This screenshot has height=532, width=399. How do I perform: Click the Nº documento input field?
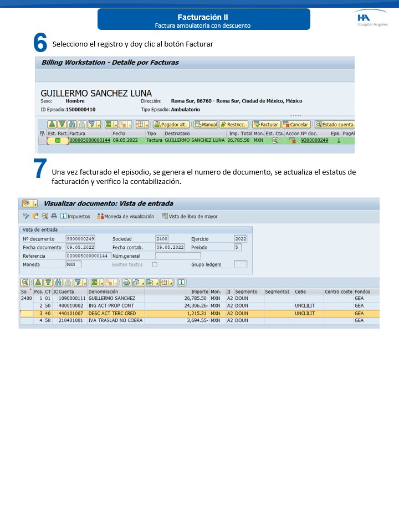point(80,239)
